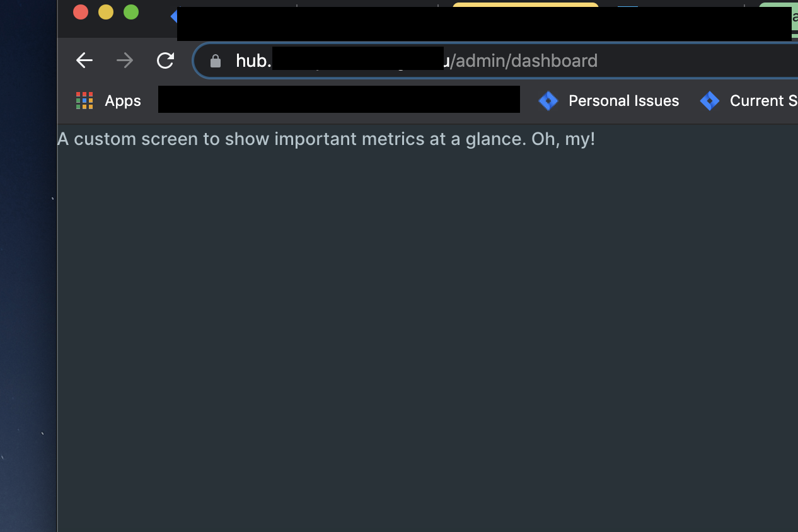Minimize the window with the yellow traffic light

click(x=105, y=11)
